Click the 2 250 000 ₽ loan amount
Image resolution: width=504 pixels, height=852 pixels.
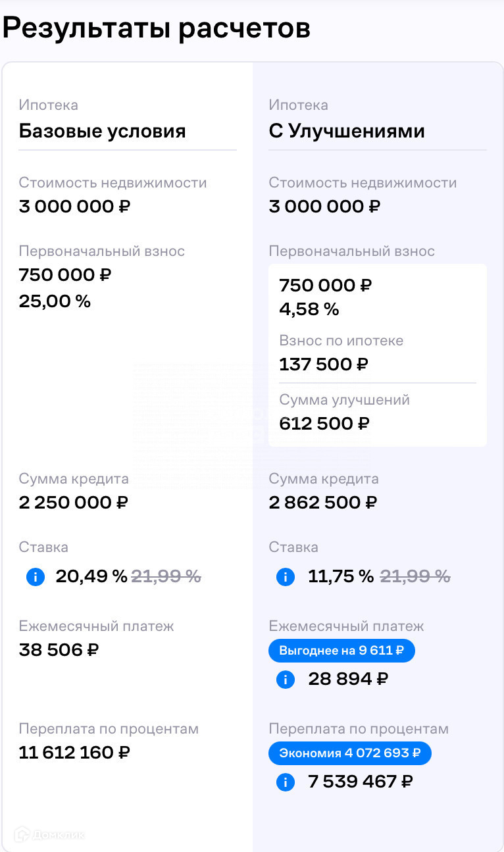coord(74,503)
